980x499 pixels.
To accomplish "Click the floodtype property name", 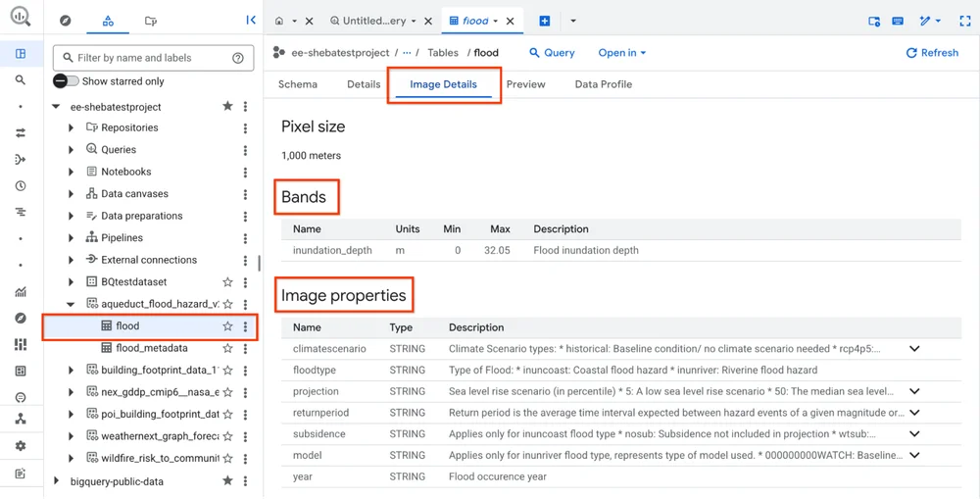I will (315, 370).
